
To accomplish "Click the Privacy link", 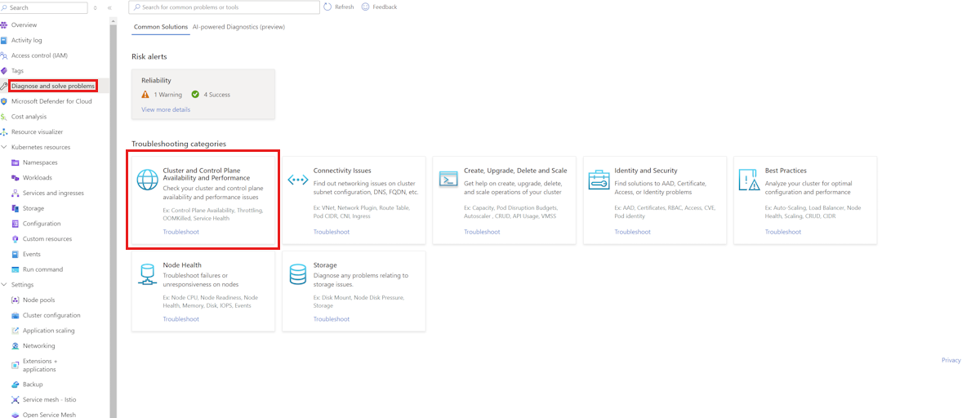I will 951,360.
